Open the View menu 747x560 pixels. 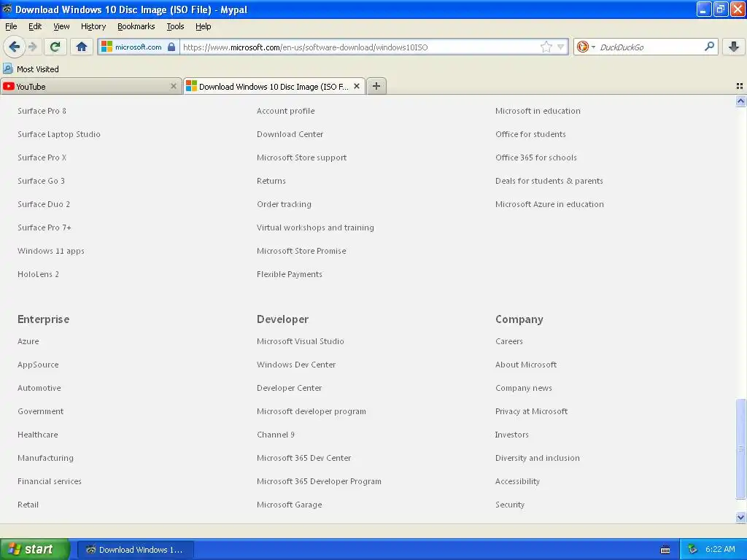click(61, 26)
